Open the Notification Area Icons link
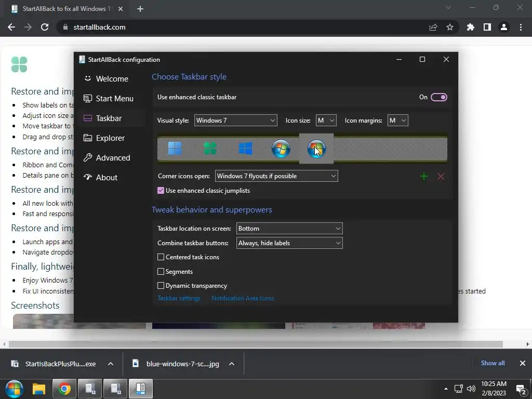 (243, 298)
